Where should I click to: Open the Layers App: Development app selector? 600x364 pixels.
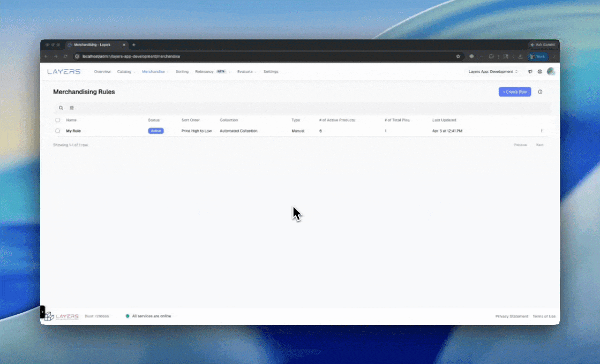492,71
